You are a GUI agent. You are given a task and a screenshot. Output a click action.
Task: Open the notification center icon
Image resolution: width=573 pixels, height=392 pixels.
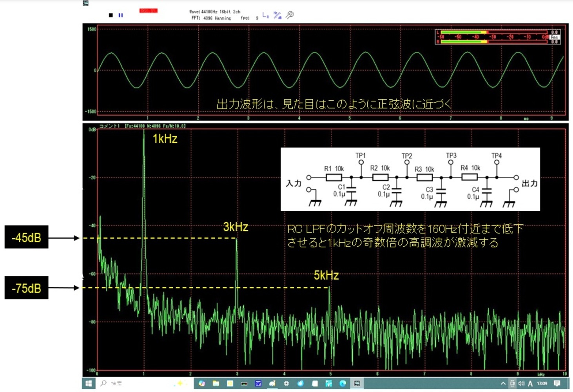557,383
